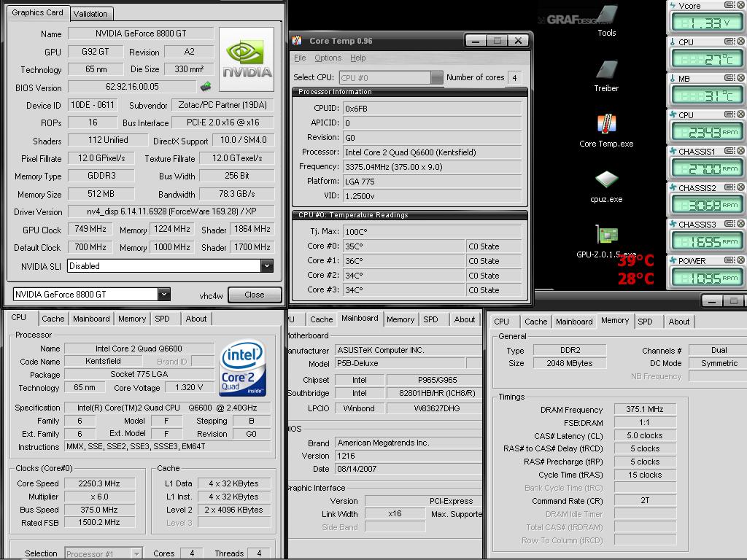Switch to the Validation tab in GPU-Z
This screenshot has width=747, height=560.
coord(90,14)
